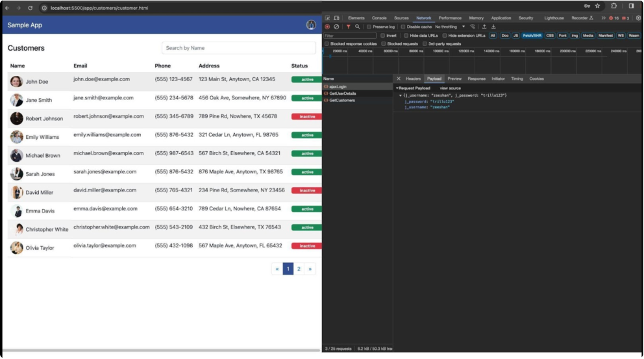Check Hide data URLs
Image resolution: width=644 pixels, height=359 pixels.
coord(406,36)
